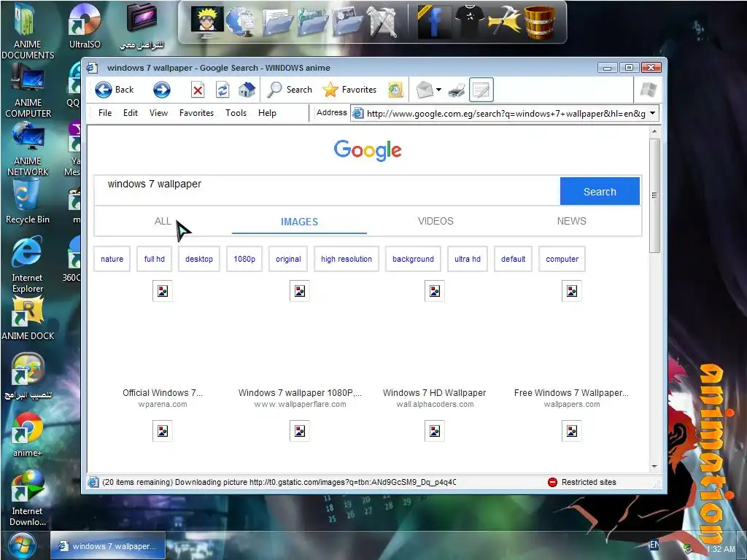The height and width of the screenshot is (560, 747).
Task: Click the vertical scrollbar up arrow
Action: pos(654,131)
